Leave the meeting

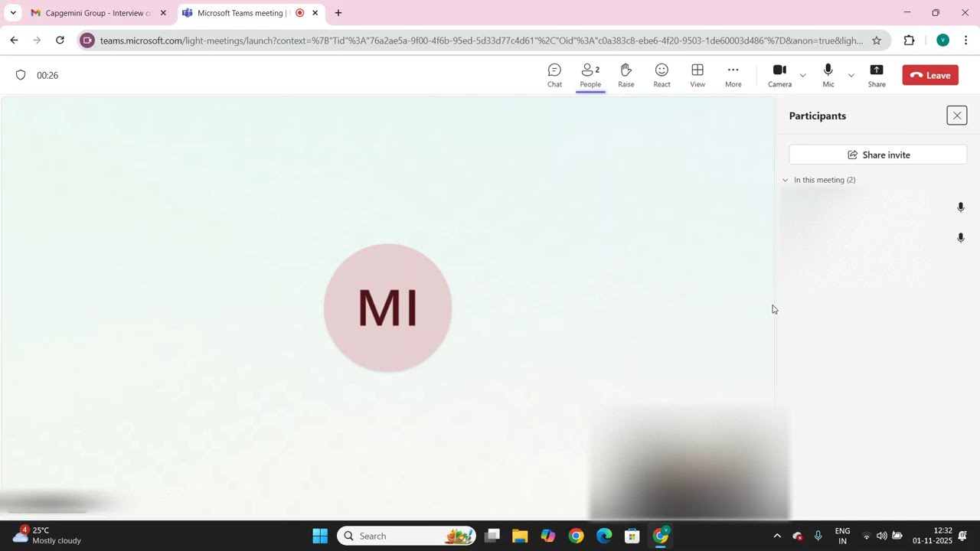930,75
